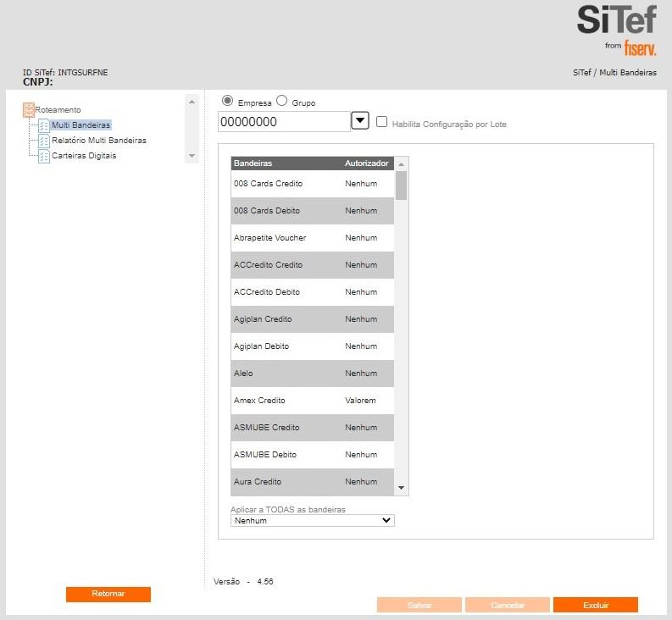
Task: Click the empresa code input field
Action: coord(284,122)
